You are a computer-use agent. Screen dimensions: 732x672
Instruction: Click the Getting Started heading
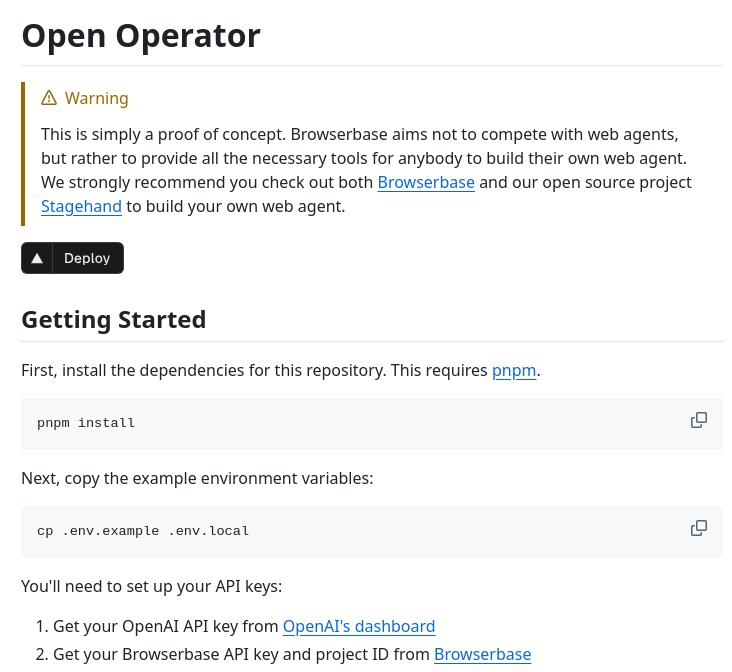tap(113, 320)
